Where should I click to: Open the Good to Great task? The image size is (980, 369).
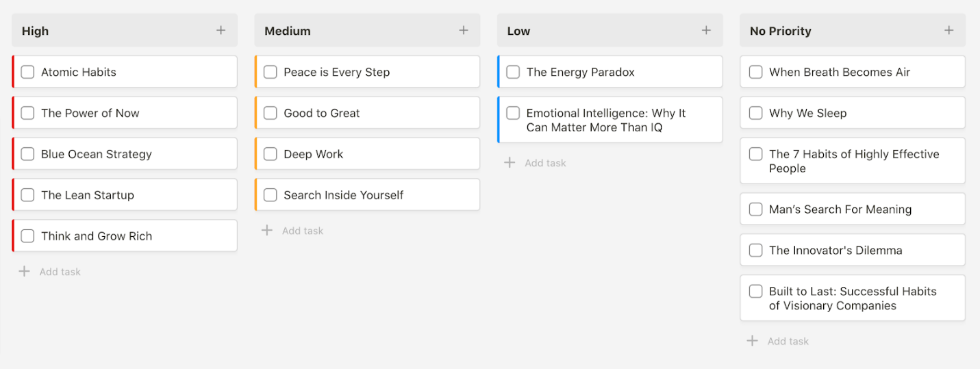tap(322, 113)
